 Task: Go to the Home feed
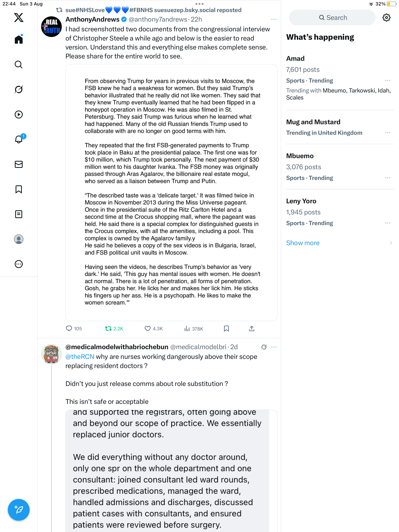(19, 40)
